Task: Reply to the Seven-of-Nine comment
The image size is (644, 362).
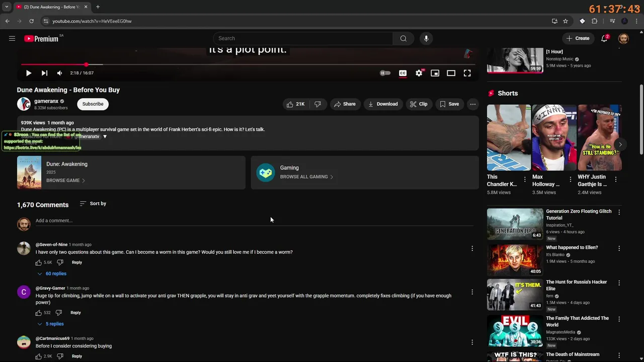Action: pyautogui.click(x=76, y=262)
